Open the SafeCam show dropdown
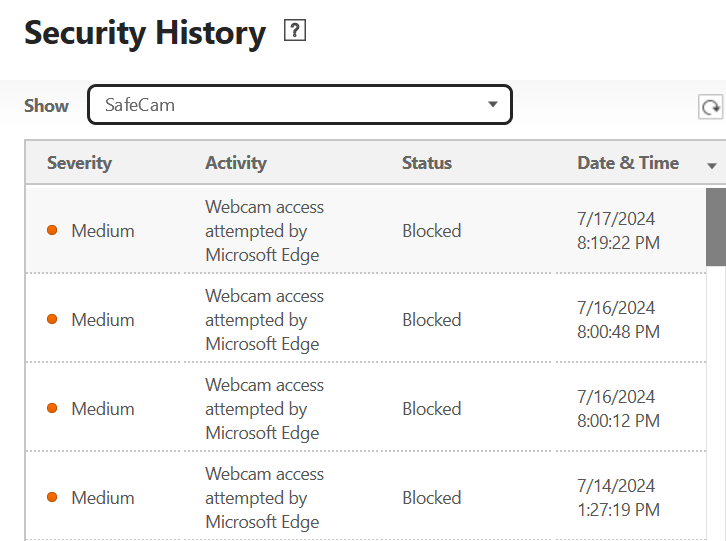This screenshot has width=726, height=541. (299, 105)
